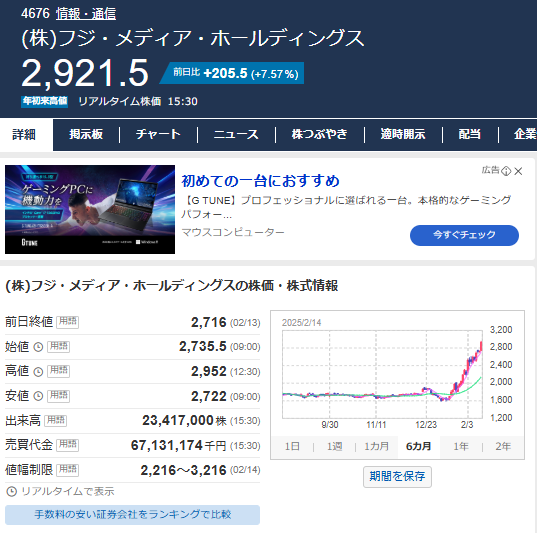Click the 高値 value 2,952
537x533 pixels.
(x=209, y=372)
